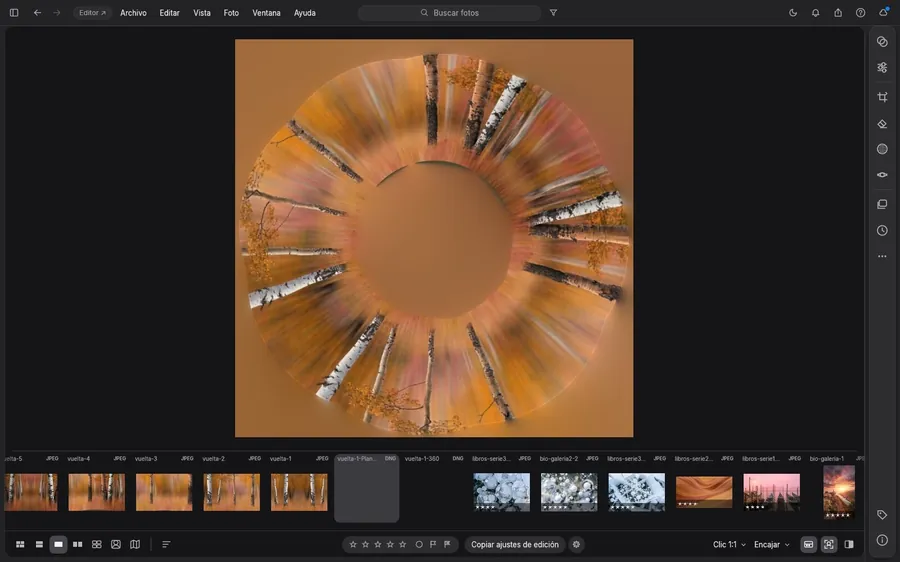Open the Edit sliders panel
Screen dimensions: 900x562
click(882, 68)
